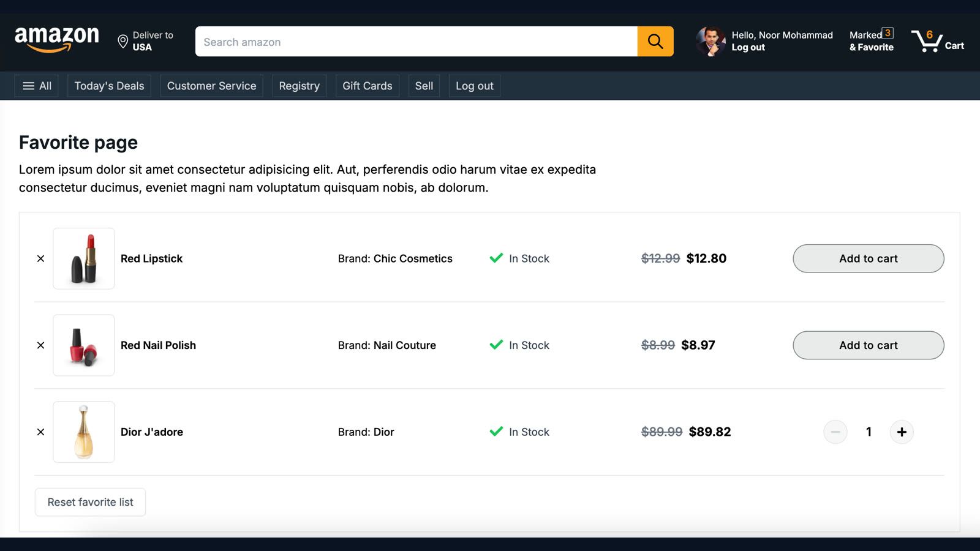Viewport: 980px width, 551px height.
Task: Click the Red Nail Polish product name
Action: 158,345
